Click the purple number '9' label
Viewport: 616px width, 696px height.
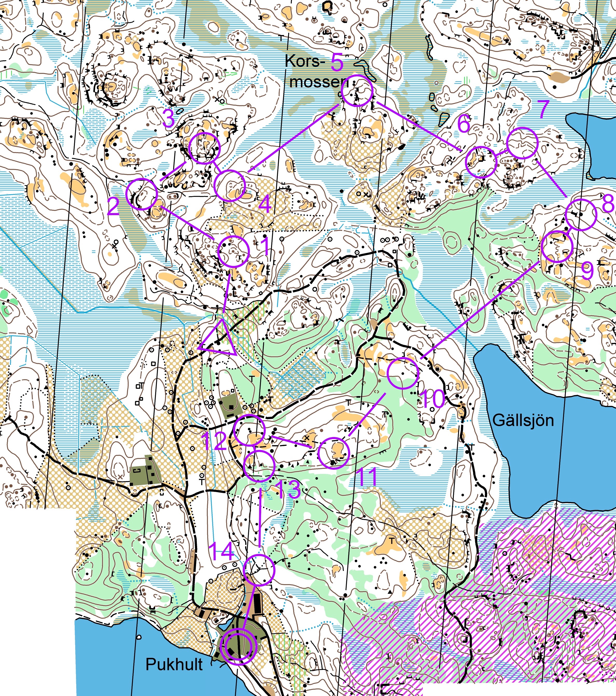click(x=587, y=271)
